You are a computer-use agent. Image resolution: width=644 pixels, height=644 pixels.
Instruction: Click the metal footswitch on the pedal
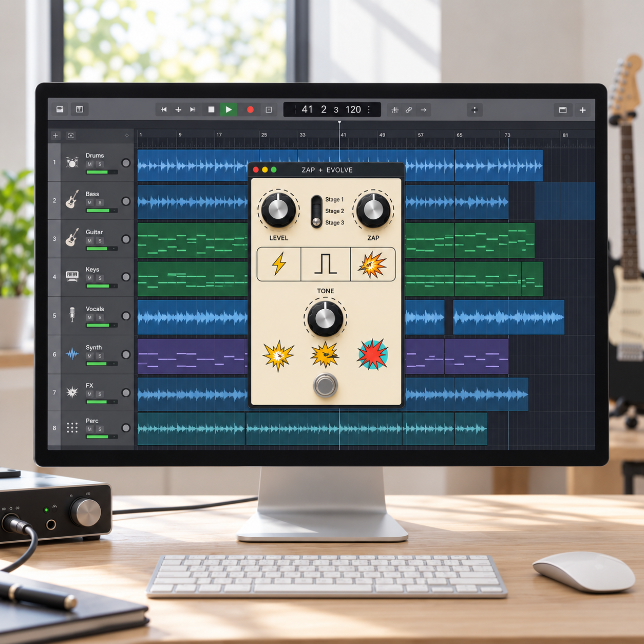(325, 385)
